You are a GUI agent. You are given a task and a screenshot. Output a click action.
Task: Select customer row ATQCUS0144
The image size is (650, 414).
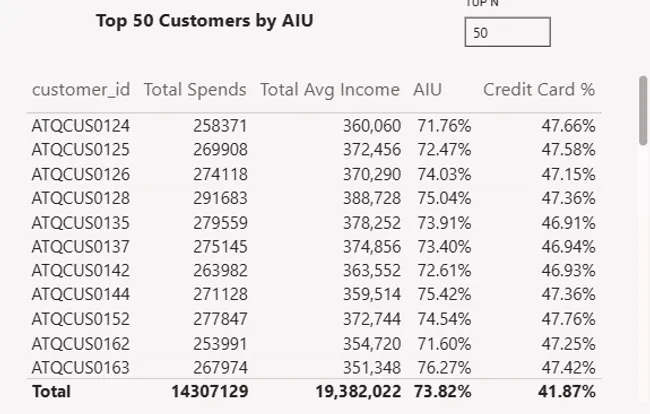pos(314,294)
